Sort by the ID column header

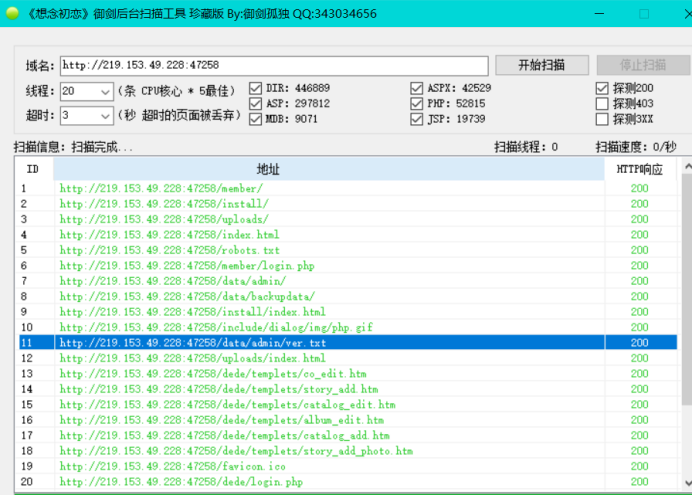(34, 169)
